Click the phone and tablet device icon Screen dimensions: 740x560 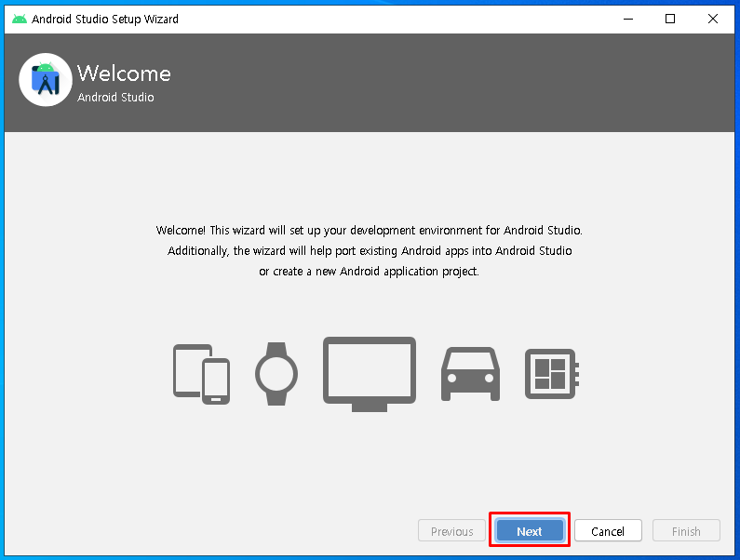click(x=201, y=374)
